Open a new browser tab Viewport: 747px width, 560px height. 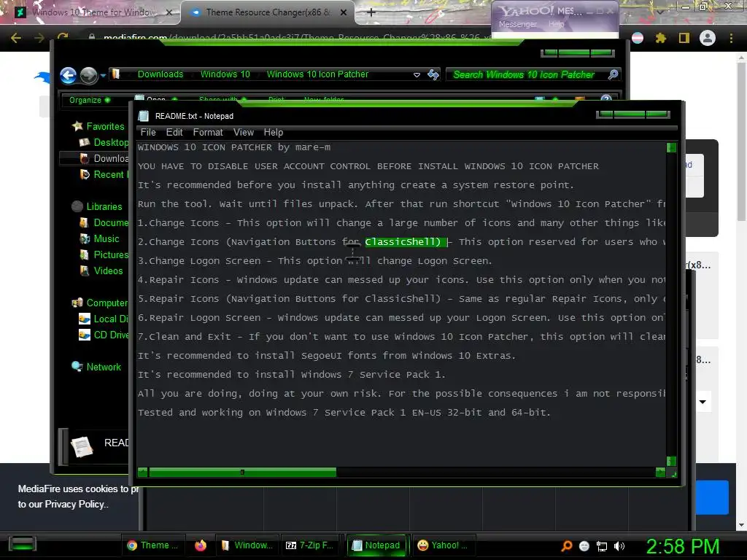(x=371, y=12)
